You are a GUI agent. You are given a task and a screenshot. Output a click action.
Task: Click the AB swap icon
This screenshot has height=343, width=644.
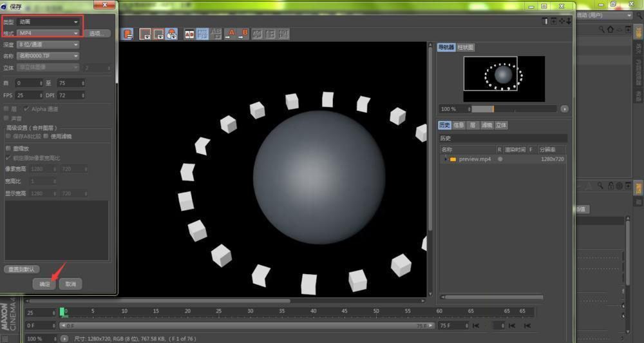(216, 34)
